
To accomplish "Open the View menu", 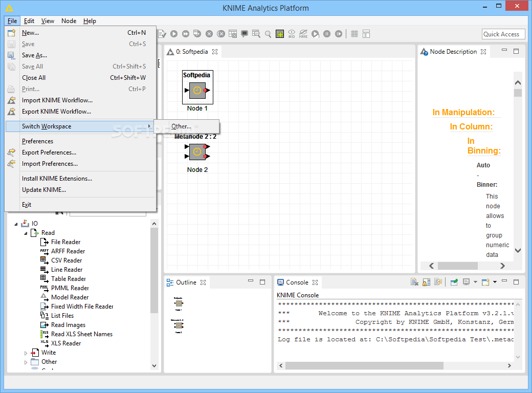I will coord(48,20).
